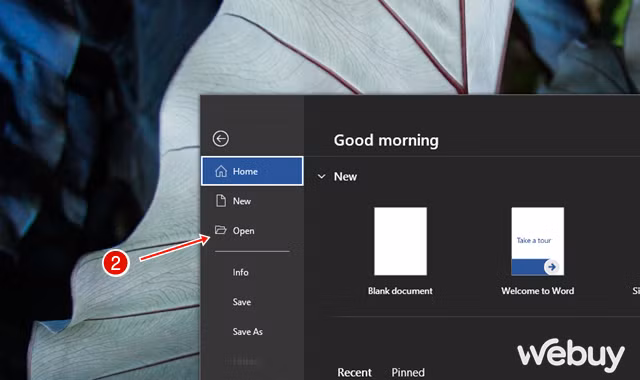This screenshot has height=380, width=640.
Task: Click the Welcome to Word label
Action: pyautogui.click(x=538, y=291)
